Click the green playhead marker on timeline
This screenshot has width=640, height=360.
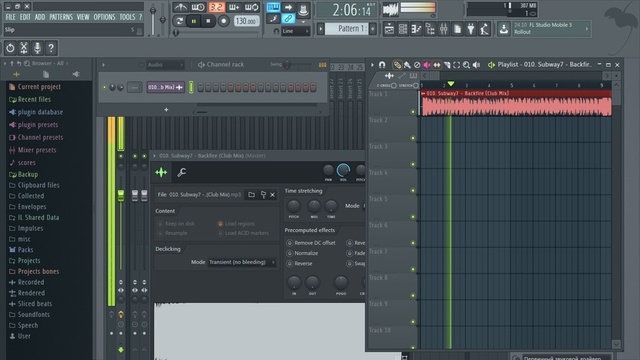(451, 84)
